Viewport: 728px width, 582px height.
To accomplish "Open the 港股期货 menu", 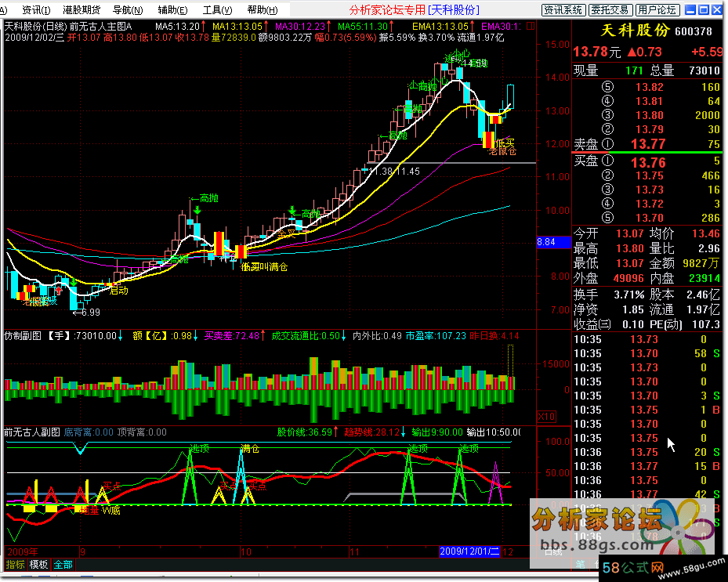I will (x=81, y=9).
